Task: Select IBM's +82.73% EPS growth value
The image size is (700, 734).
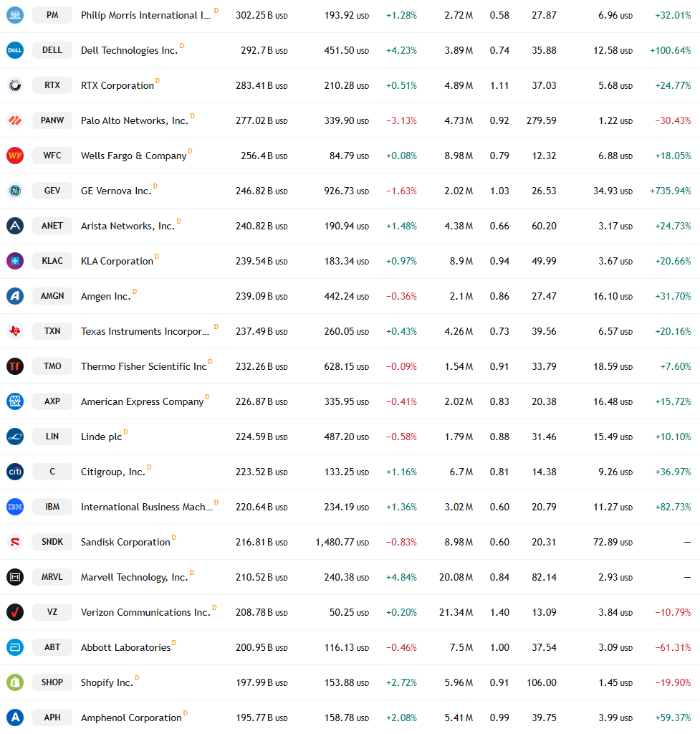Action: click(x=673, y=507)
